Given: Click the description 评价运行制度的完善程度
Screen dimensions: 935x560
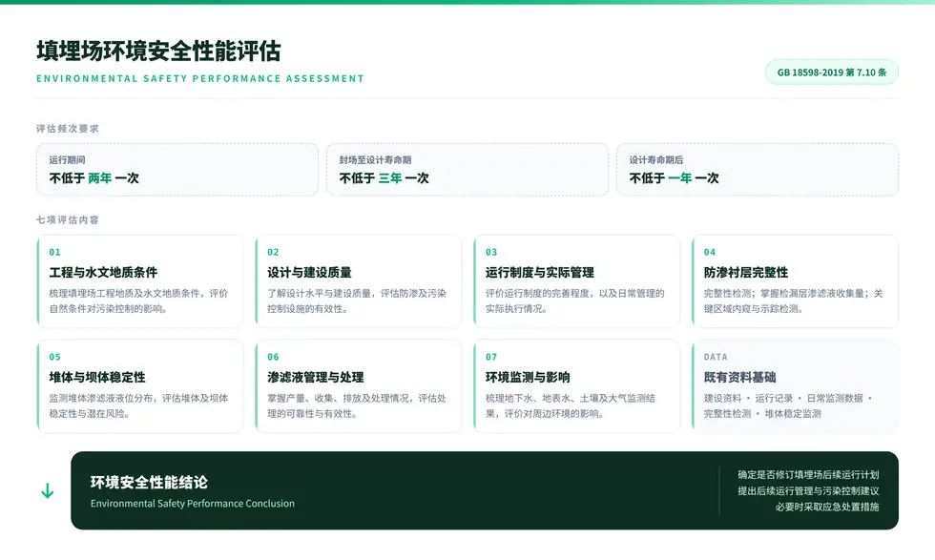Looking at the screenshot, I should [574, 301].
